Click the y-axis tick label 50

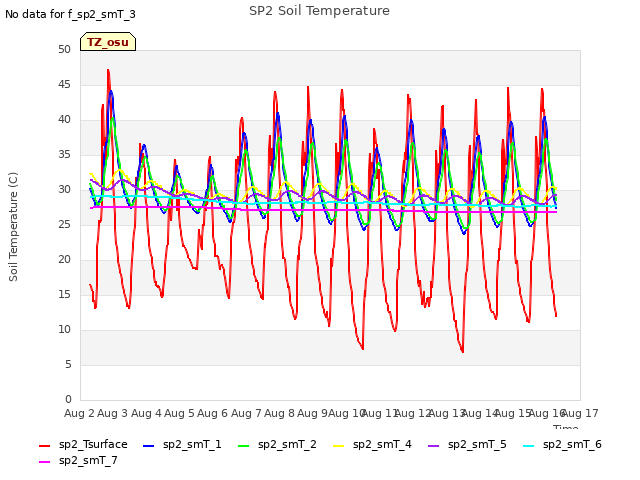(64, 49)
